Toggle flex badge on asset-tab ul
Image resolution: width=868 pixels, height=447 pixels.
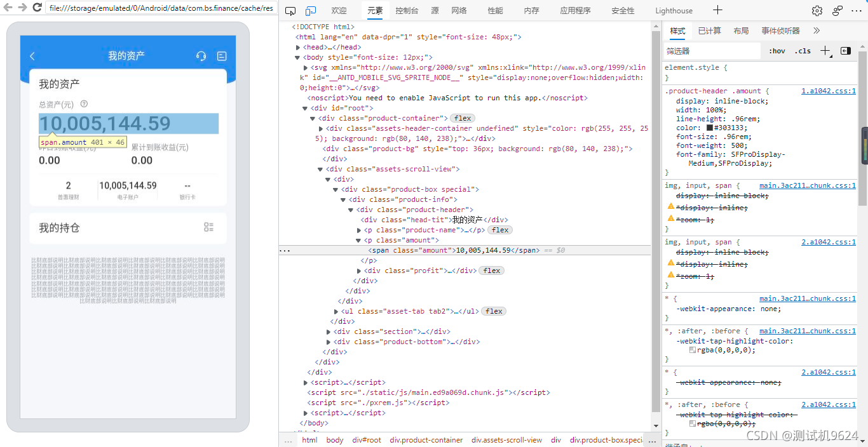coord(494,311)
